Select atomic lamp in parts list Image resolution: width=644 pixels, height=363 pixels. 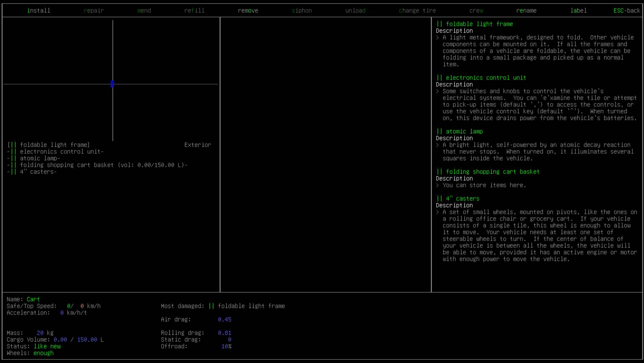[x=39, y=158]
